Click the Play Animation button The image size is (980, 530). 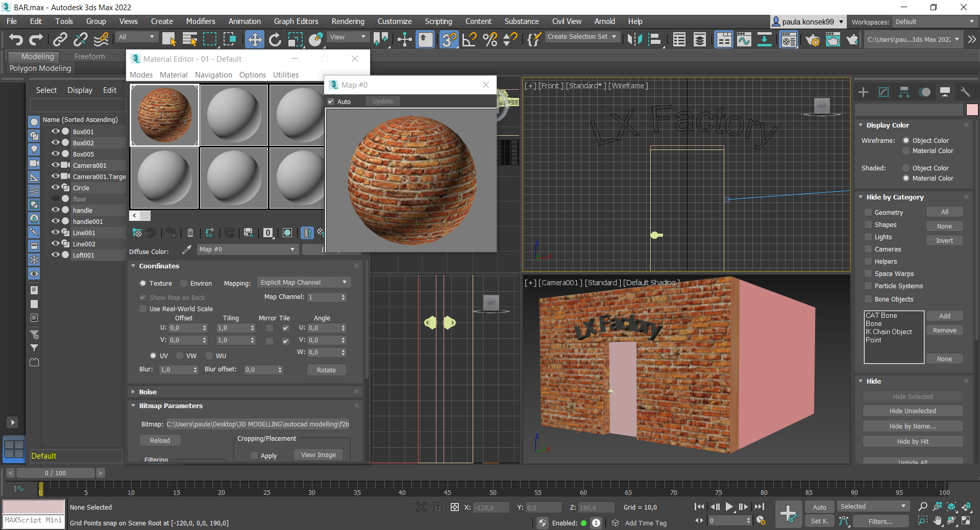729,507
